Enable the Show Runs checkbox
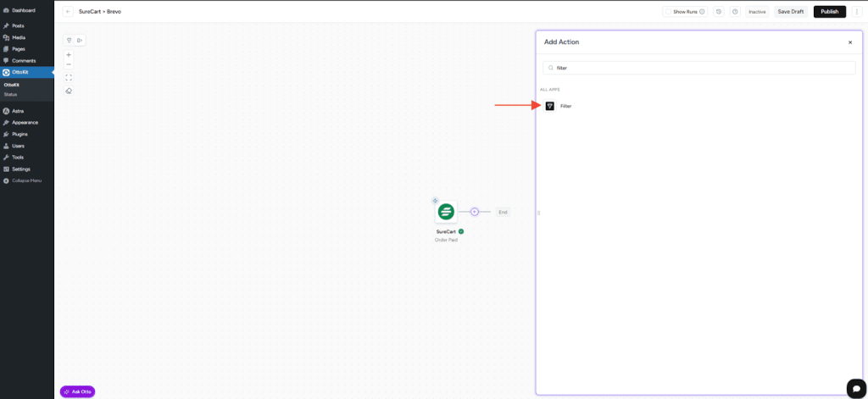868x399 pixels. [669, 12]
